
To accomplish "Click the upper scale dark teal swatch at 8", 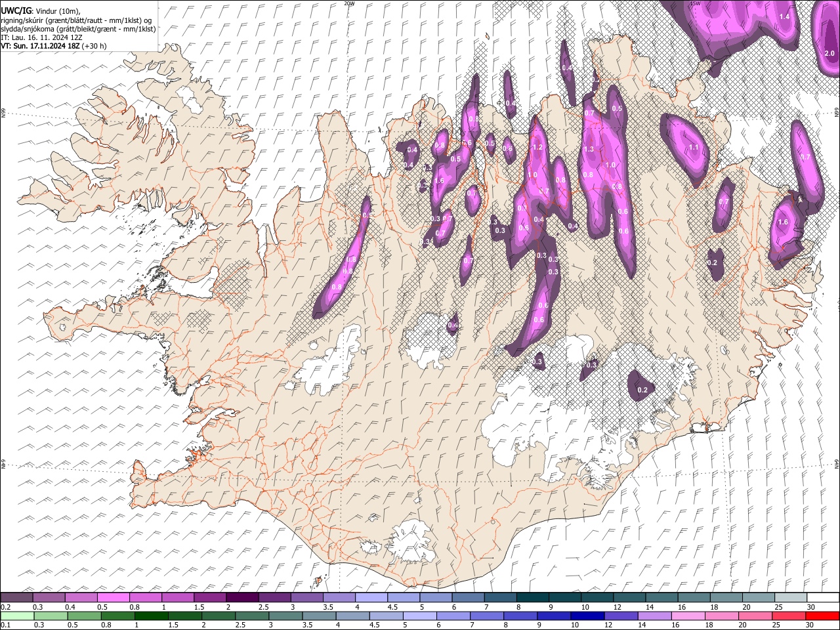I will pyautogui.click(x=532, y=598).
